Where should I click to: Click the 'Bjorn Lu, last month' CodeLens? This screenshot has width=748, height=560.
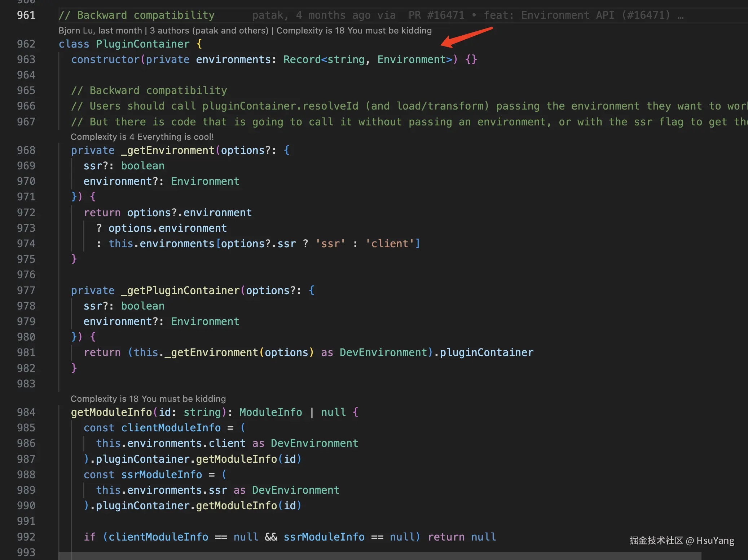tap(100, 31)
